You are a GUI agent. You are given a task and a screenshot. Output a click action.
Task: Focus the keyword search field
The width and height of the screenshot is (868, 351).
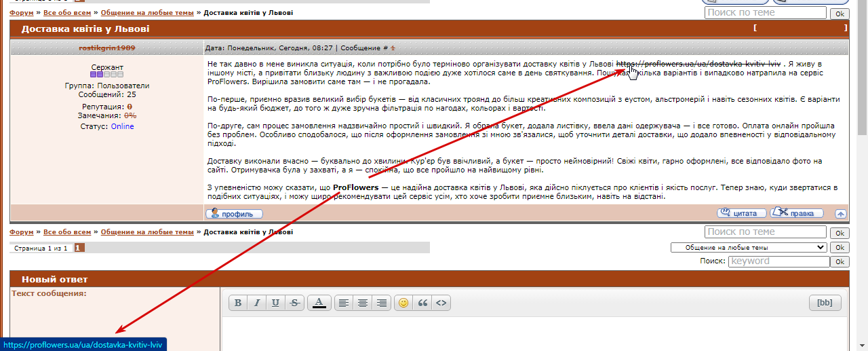779,261
